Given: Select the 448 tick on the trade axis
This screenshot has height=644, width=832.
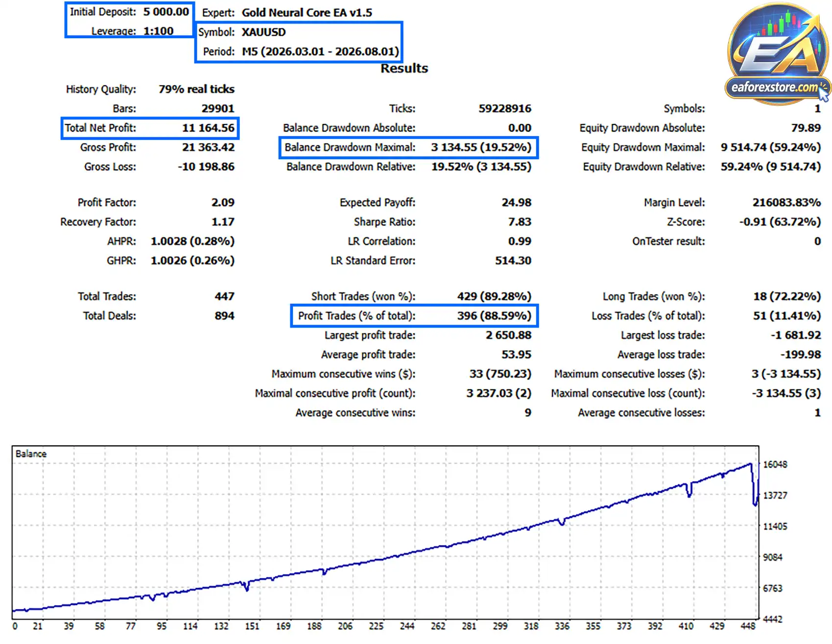Looking at the screenshot, I should pyautogui.click(x=748, y=626).
